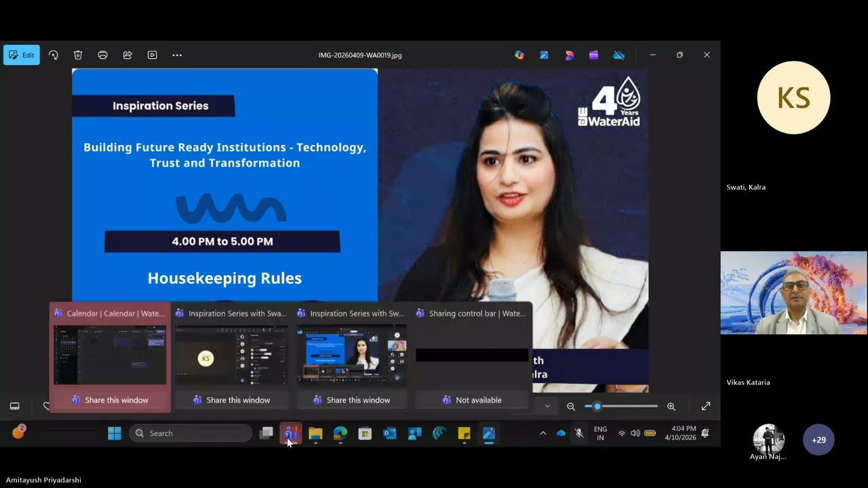The width and height of the screenshot is (868, 488).
Task: Open Sticky Notes from the taskbar
Action: [x=464, y=433]
